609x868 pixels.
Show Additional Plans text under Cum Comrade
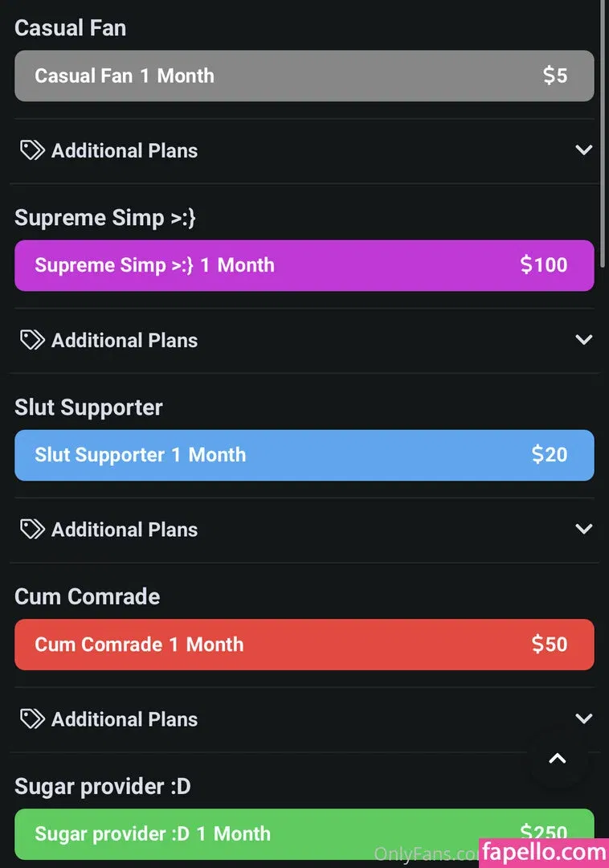(x=125, y=719)
